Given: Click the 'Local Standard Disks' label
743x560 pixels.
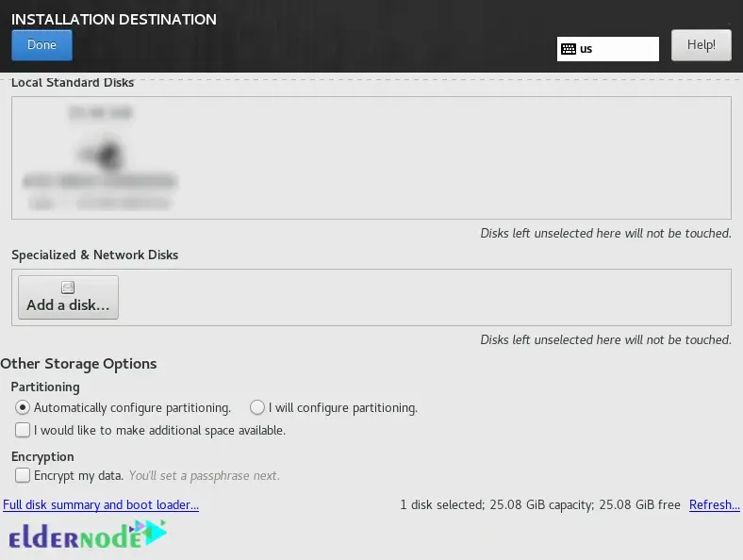Looking at the screenshot, I should [x=73, y=83].
